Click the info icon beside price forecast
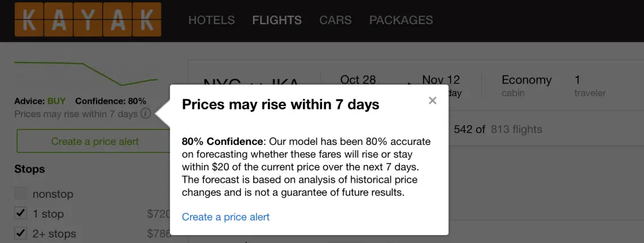The height and width of the screenshot is (243, 644). 145,113
